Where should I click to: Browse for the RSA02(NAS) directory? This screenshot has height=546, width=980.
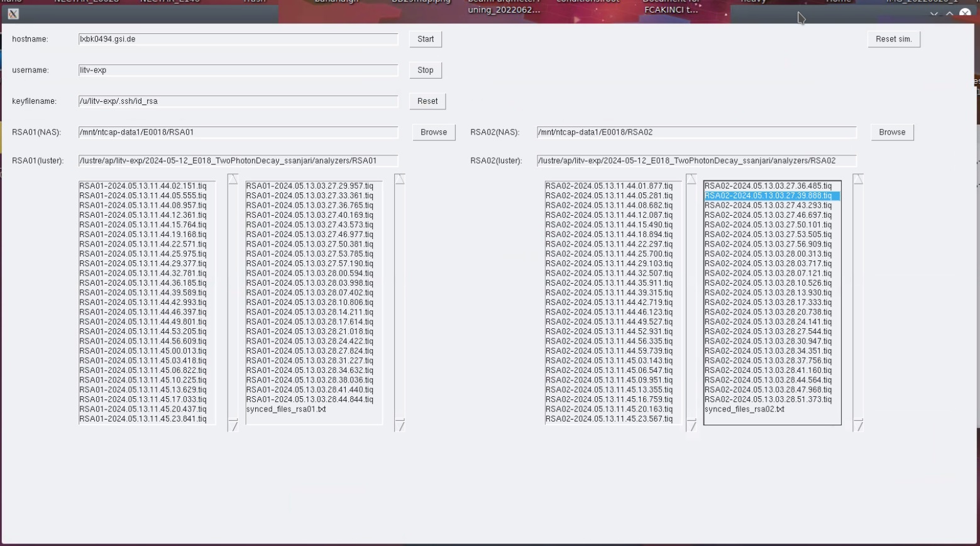pyautogui.click(x=892, y=132)
